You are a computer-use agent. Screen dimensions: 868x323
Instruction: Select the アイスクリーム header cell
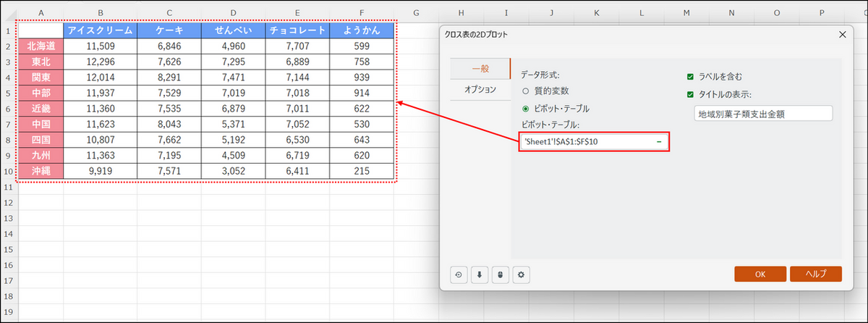(x=100, y=30)
